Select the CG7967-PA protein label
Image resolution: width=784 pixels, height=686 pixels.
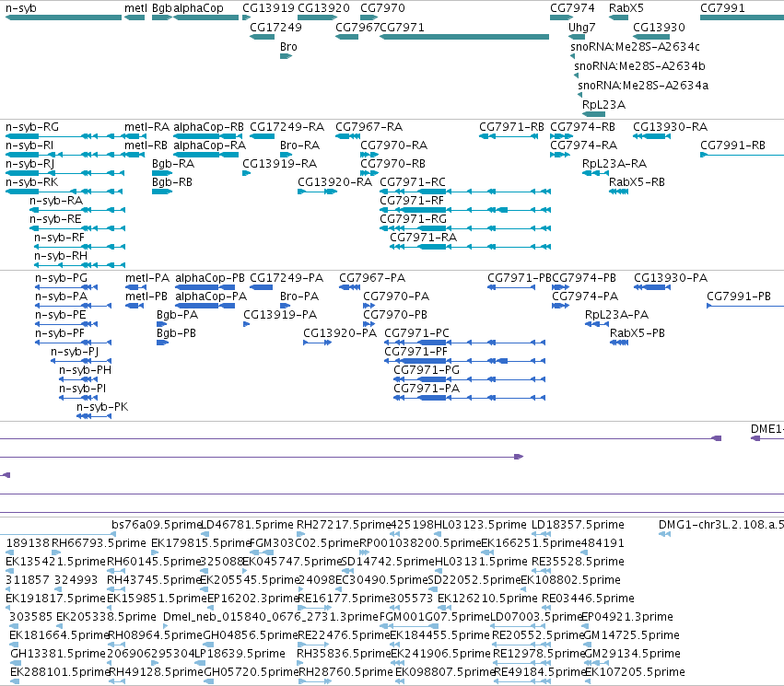[x=372, y=278]
